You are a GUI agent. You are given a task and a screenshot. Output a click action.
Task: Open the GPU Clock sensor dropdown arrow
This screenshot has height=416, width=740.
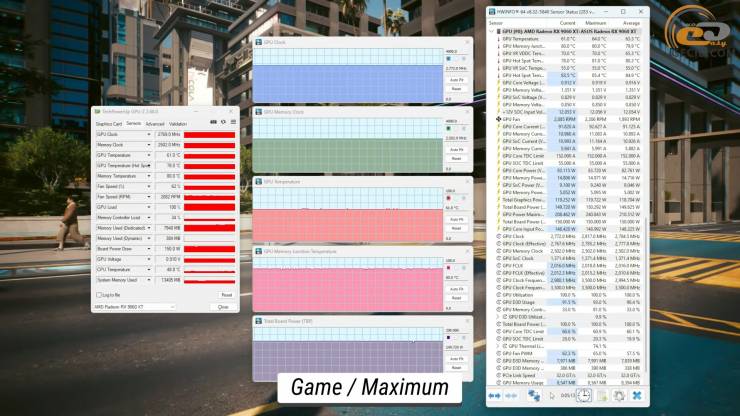point(151,134)
